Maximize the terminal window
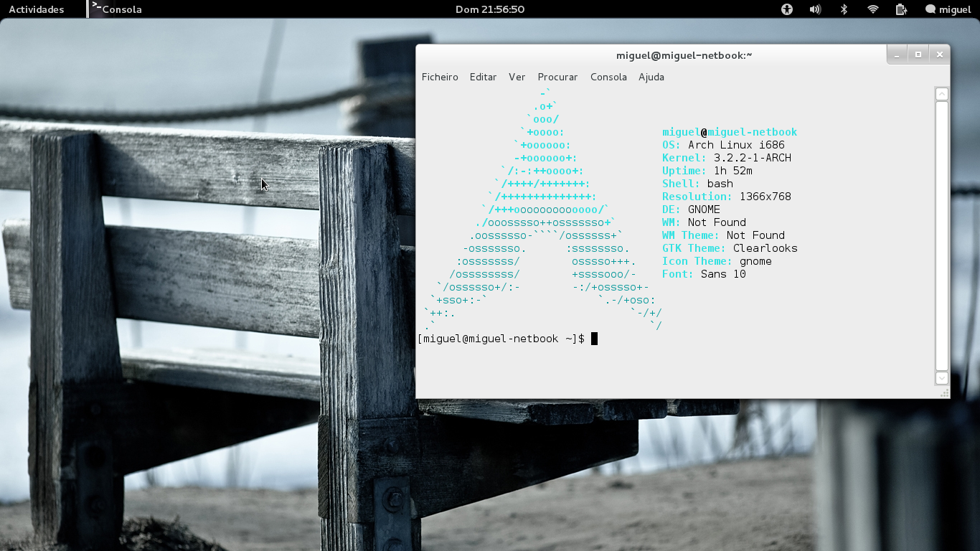This screenshot has width=980, height=551. pos(918,55)
